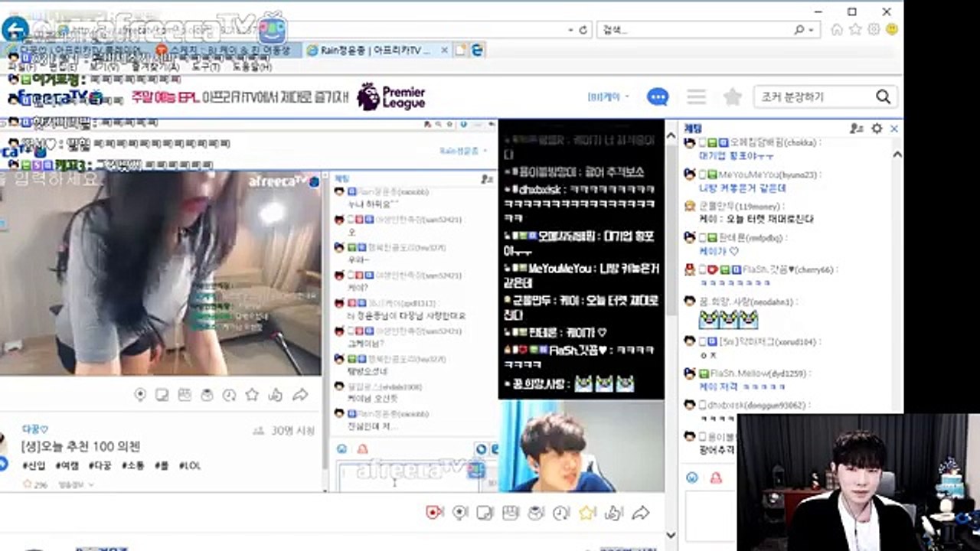The width and height of the screenshot is (980, 551).
Task: Click the share arrow under the inner player
Action: click(x=300, y=395)
